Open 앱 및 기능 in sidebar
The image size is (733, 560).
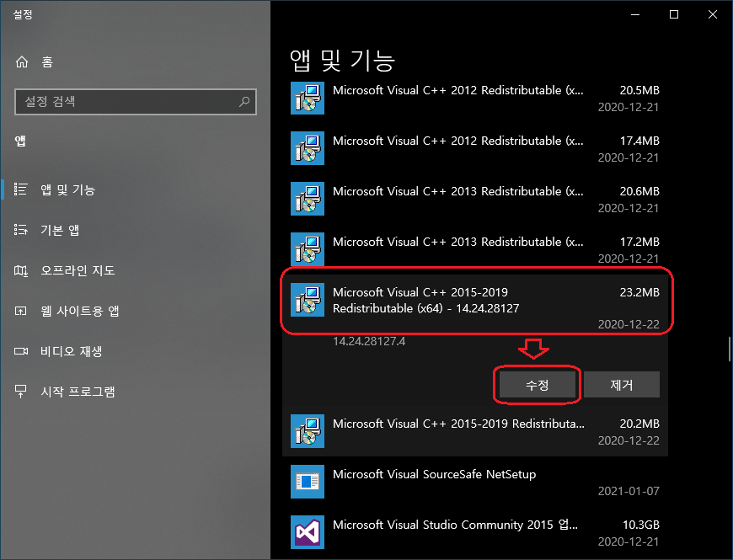click(136, 189)
